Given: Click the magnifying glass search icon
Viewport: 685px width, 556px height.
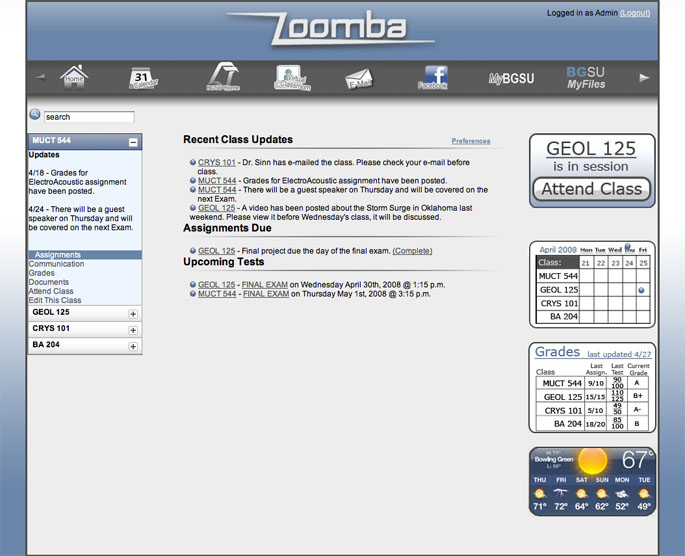Looking at the screenshot, I should (35, 116).
